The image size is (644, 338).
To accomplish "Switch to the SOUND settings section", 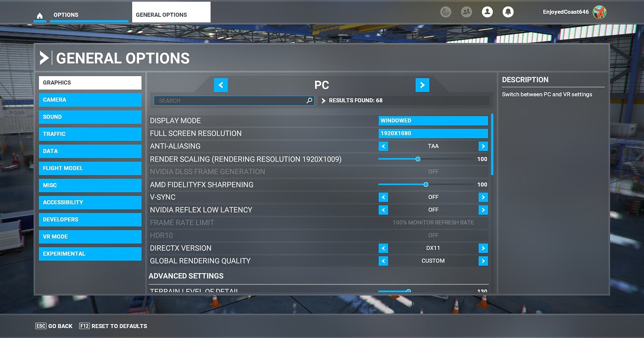I will 90,117.
